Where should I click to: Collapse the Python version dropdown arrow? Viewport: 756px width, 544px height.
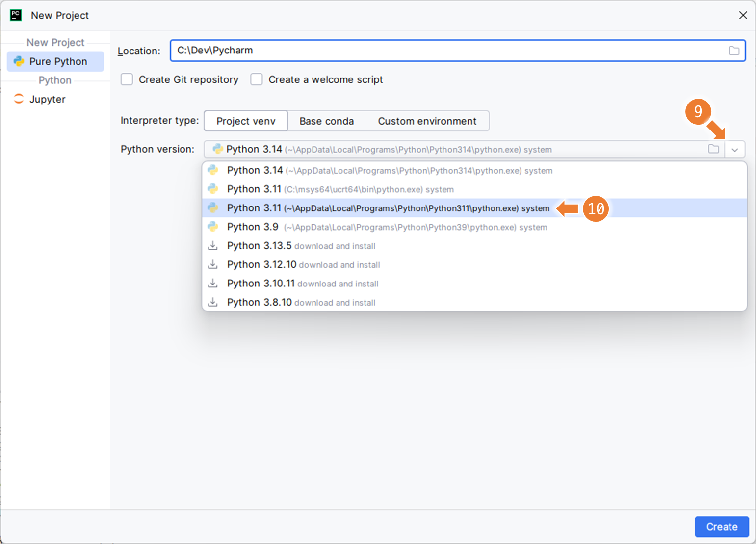click(735, 150)
